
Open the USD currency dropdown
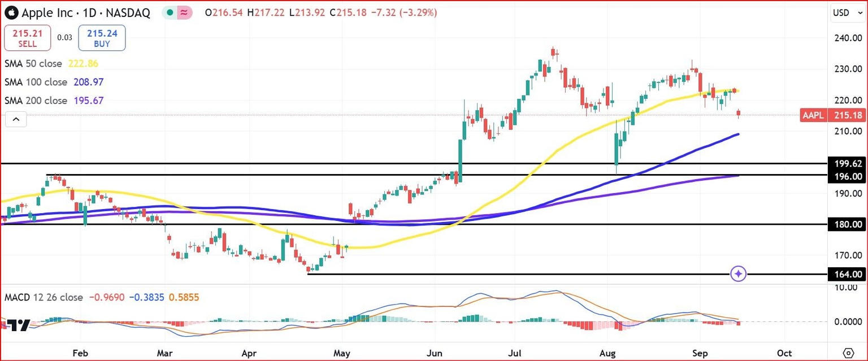[845, 13]
